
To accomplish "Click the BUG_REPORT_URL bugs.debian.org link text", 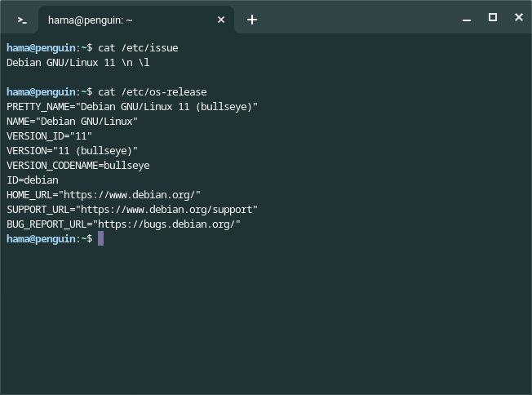I will pos(166,224).
